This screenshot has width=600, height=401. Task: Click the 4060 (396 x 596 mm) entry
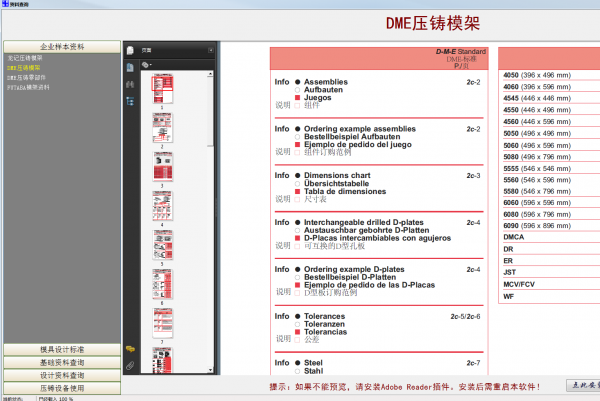pos(537,87)
